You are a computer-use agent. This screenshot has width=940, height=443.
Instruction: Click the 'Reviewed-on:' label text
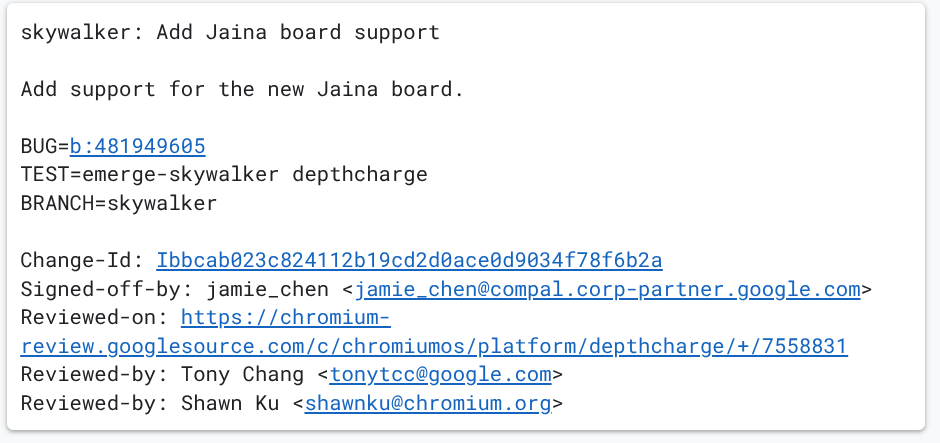pyautogui.click(x=94, y=318)
